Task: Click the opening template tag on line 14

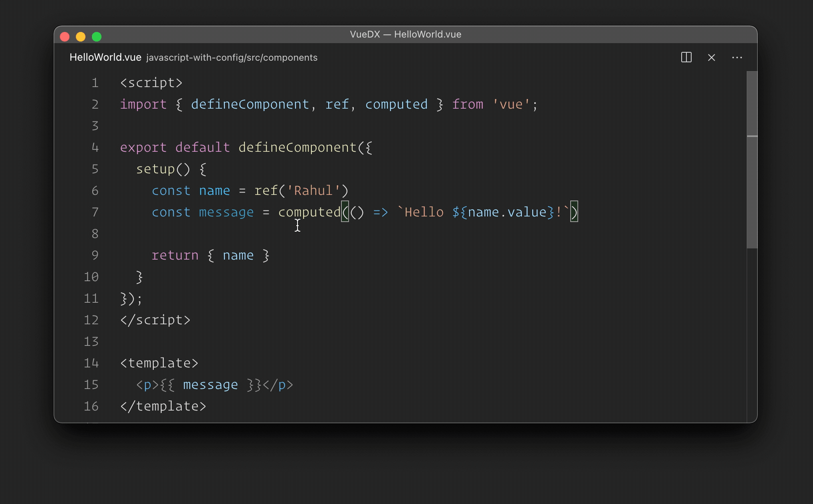Action: click(x=159, y=363)
